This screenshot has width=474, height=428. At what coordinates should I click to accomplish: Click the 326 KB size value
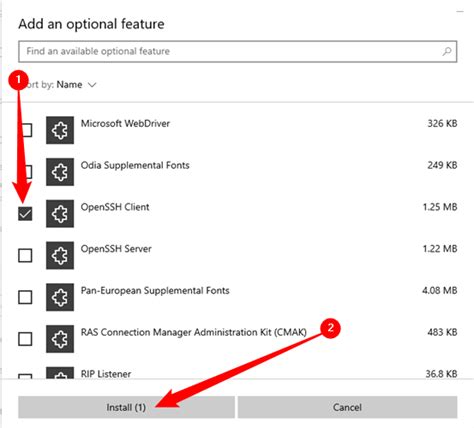[442, 123]
